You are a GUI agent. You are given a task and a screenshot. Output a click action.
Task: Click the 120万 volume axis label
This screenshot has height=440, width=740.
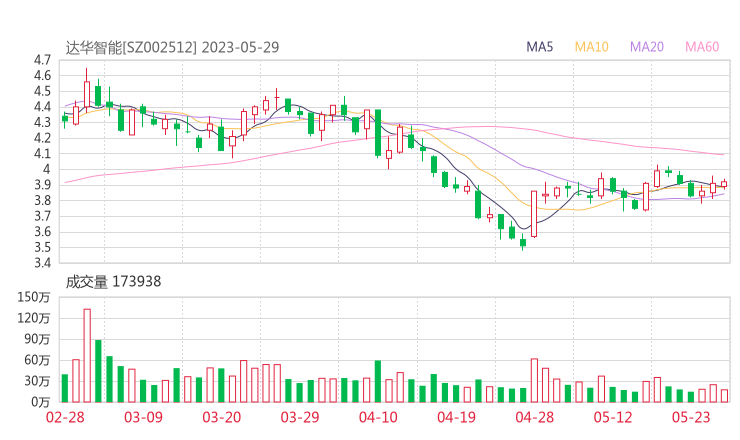coord(34,318)
